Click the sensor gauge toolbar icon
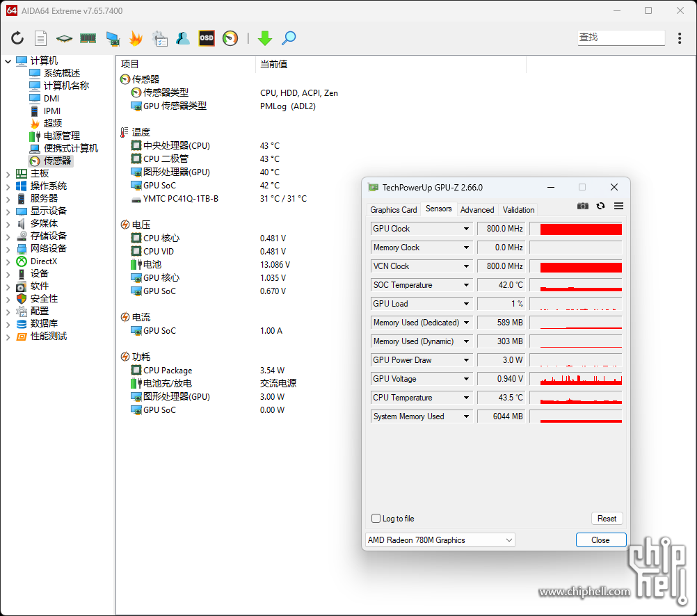The width and height of the screenshot is (697, 616). click(x=230, y=38)
